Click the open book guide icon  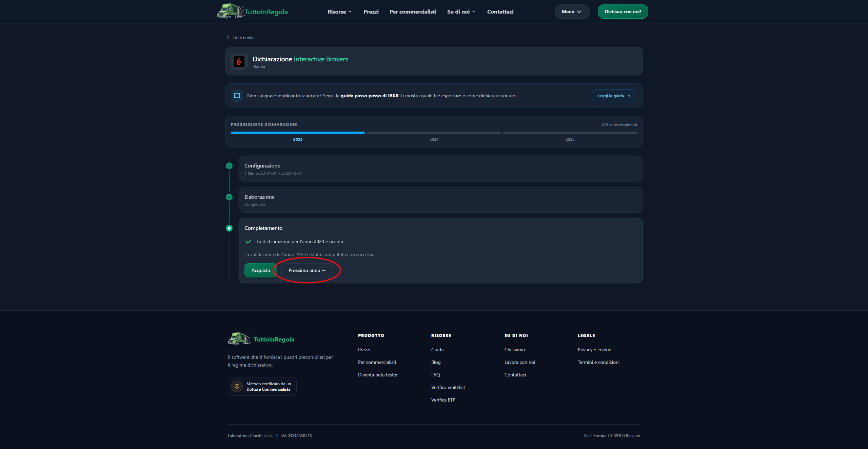[237, 96]
